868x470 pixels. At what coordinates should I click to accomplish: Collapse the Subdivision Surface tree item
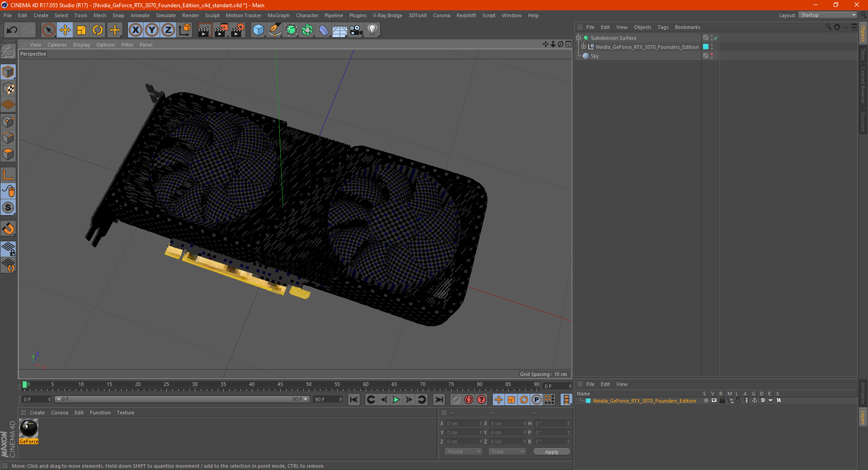click(578, 38)
